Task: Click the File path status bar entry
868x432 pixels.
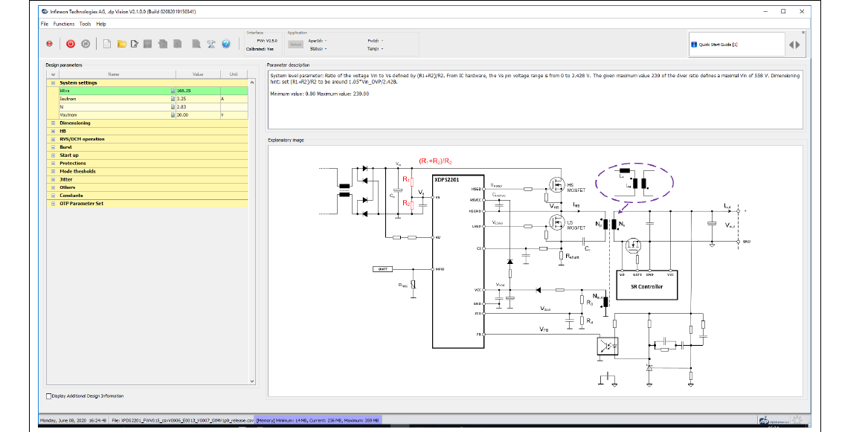Action: [x=181, y=421]
